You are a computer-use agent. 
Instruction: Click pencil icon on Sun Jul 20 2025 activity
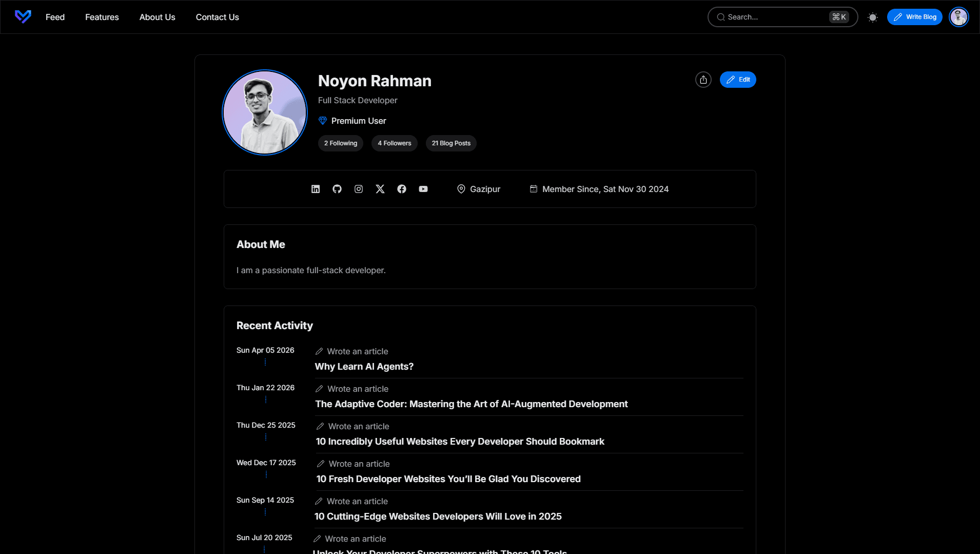click(317, 539)
